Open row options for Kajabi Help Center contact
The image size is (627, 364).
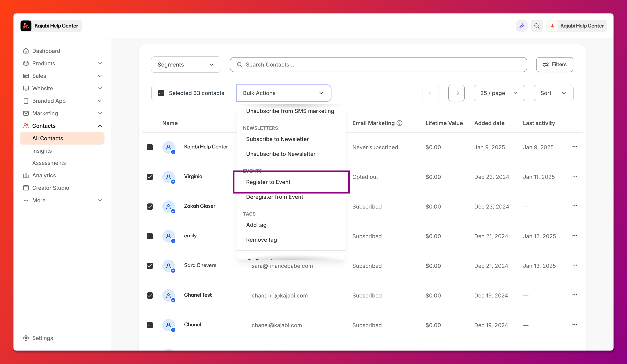575,146
